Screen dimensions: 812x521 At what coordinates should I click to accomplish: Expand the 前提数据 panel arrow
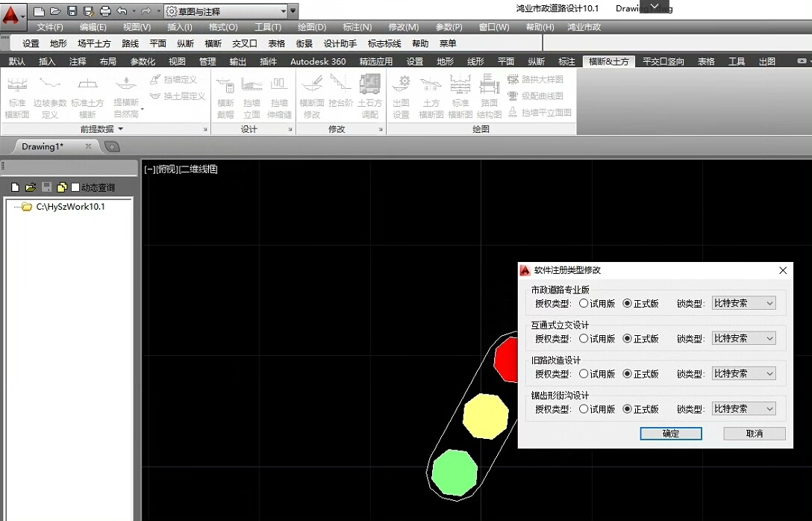[x=121, y=129]
